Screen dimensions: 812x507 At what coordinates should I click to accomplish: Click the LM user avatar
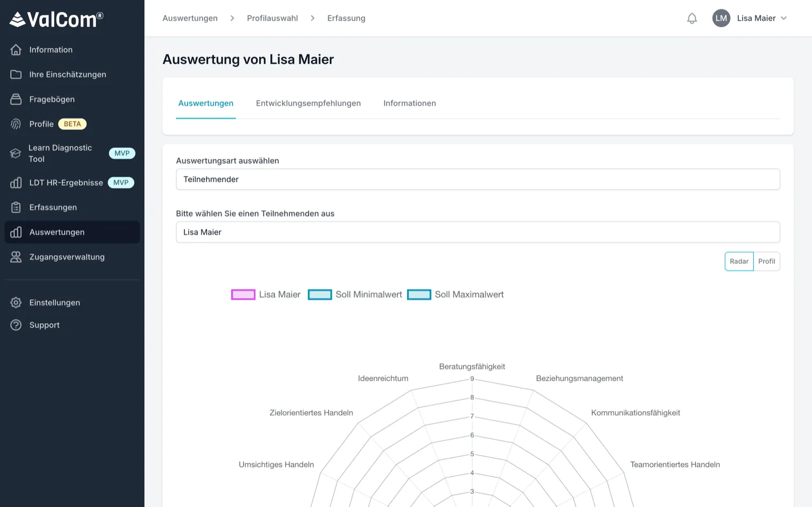coord(721,18)
